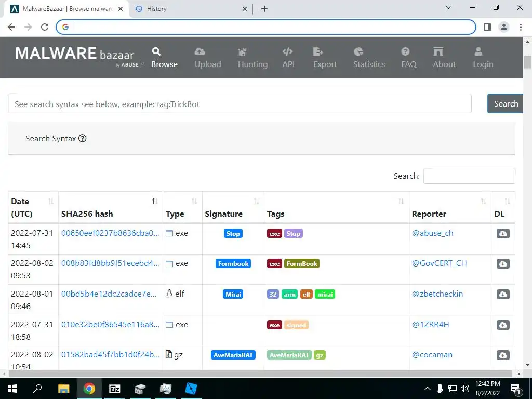Open the Login nav item
The width and height of the screenshot is (532, 399).
(483, 58)
